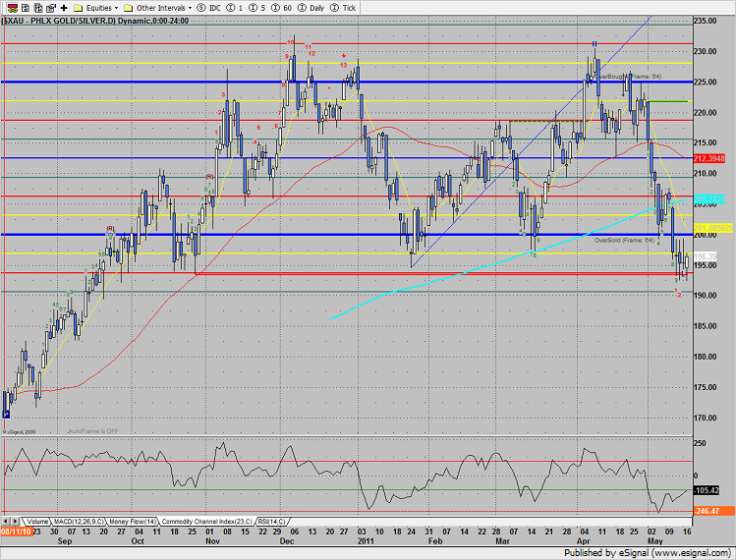Click the OverSold (Frame: 64) label

[624, 241]
